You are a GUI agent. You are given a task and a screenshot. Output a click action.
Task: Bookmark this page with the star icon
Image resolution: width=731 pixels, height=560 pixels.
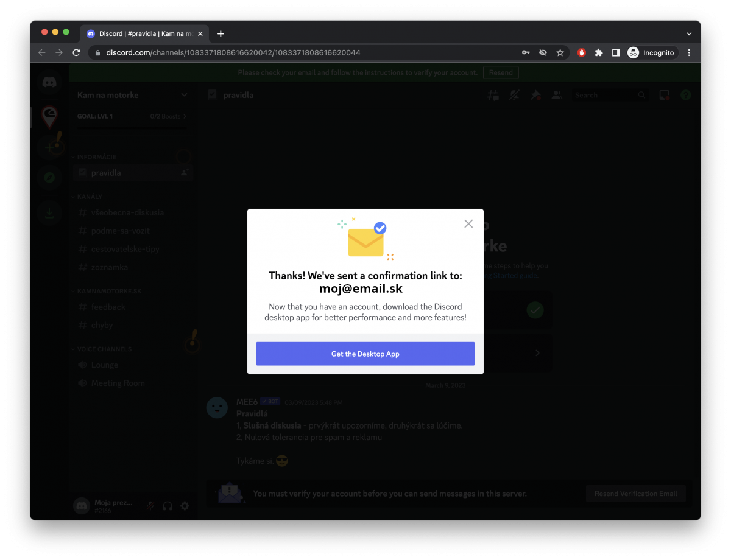[560, 52]
